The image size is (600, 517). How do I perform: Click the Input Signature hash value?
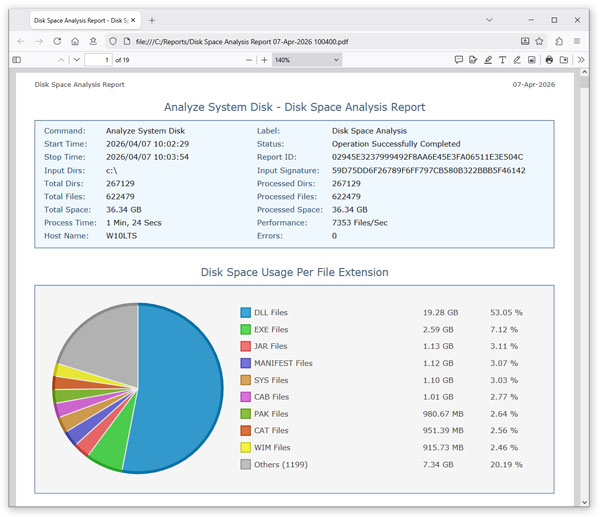click(429, 170)
